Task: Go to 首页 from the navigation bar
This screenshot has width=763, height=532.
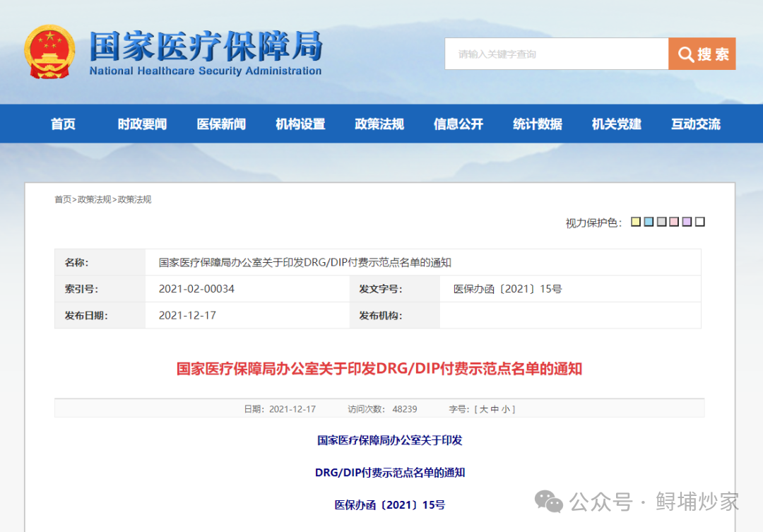Action: click(x=63, y=123)
